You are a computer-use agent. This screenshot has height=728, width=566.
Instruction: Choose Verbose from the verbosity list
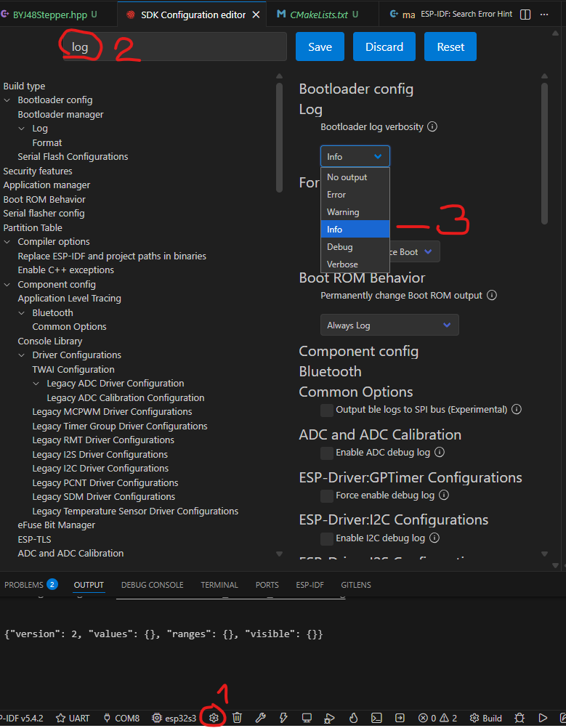click(355, 264)
